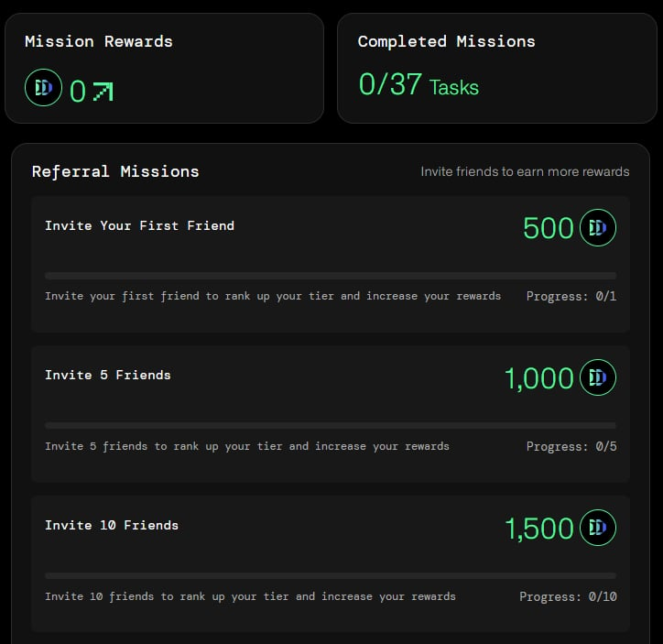Select the Invite 10 Friends mission title
Screen dimensions: 663x644
coord(112,525)
